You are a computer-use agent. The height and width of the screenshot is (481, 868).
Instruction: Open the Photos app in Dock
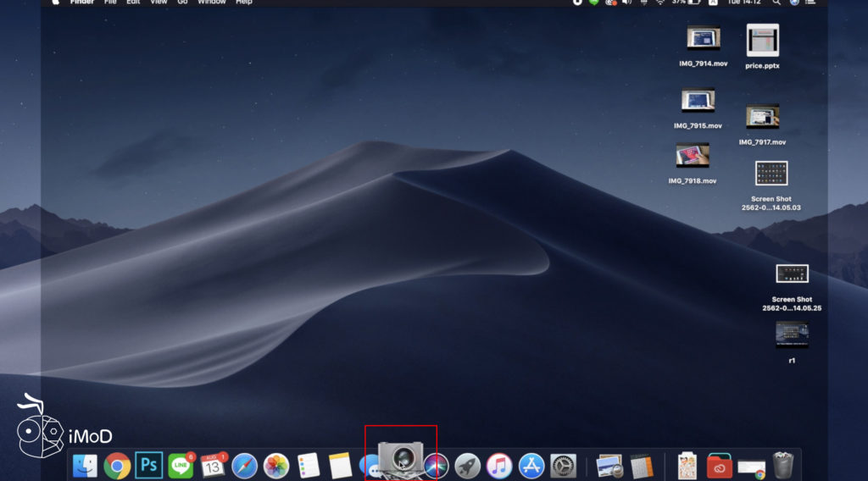(276, 466)
